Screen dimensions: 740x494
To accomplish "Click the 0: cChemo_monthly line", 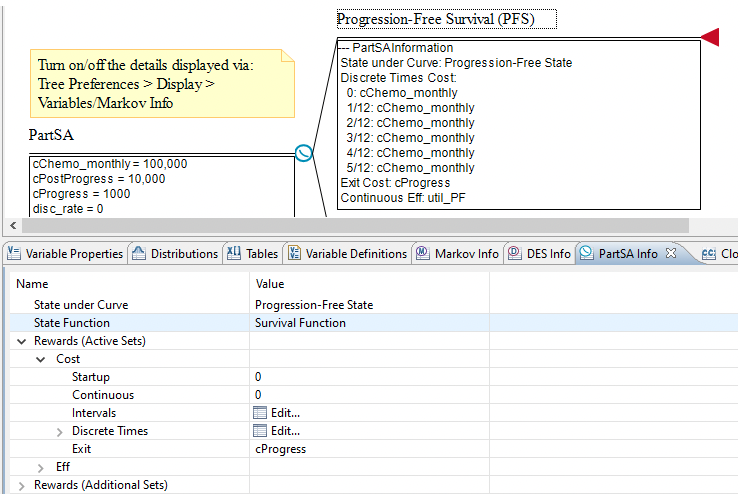I will (402, 92).
